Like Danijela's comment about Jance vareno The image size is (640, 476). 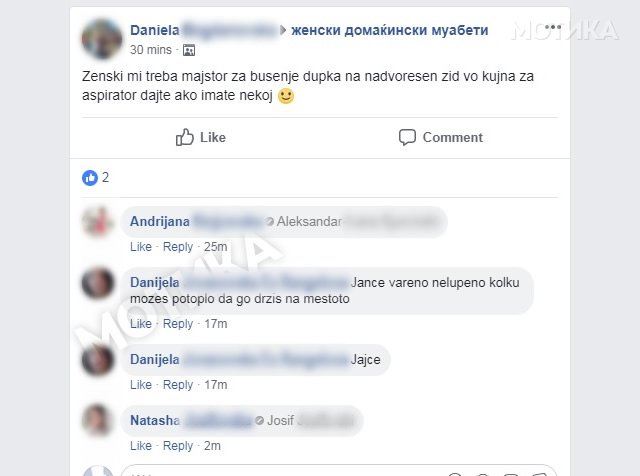click(141, 324)
